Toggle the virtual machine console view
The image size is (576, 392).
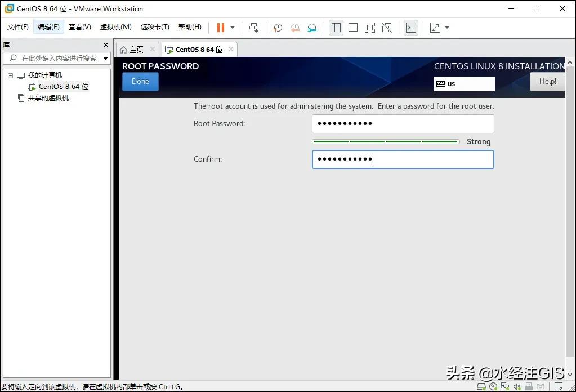[x=411, y=27]
